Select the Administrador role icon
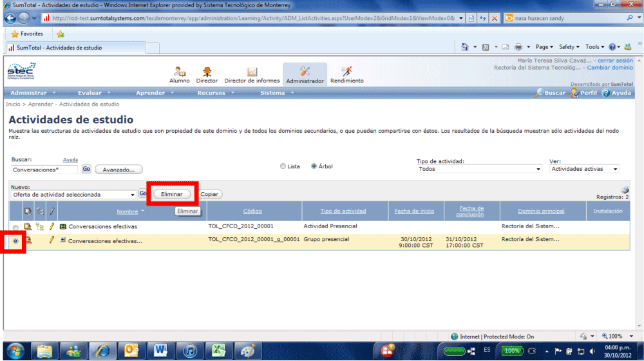Viewport: 644px width, 361px height. (x=305, y=75)
